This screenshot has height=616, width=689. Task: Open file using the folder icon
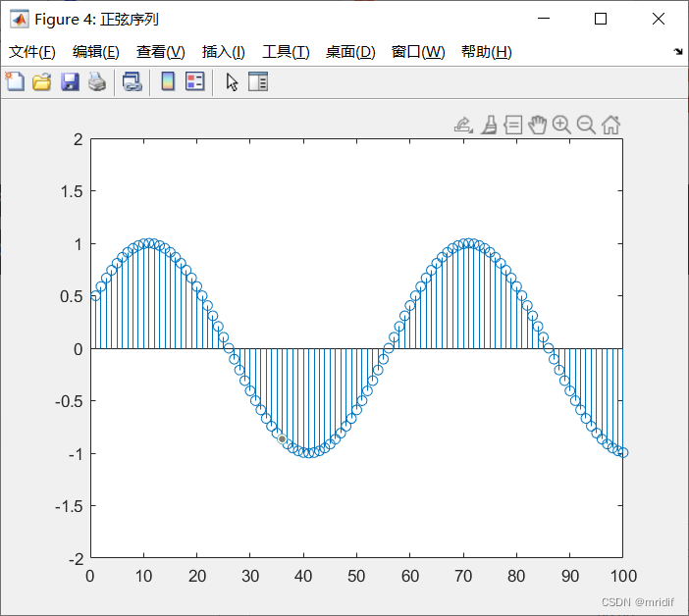pos(42,82)
